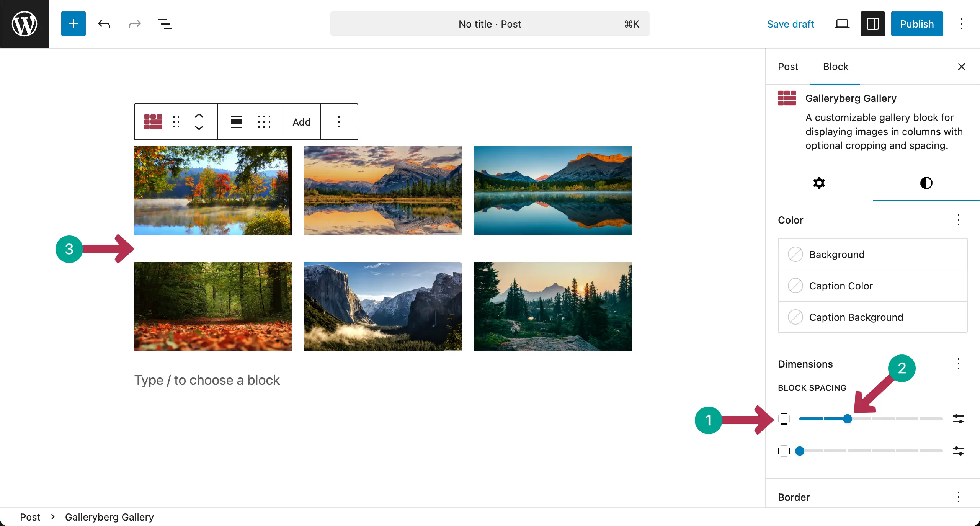The height and width of the screenshot is (526, 980).
Task: Open the Dimensions panel options menu
Action: point(959,364)
